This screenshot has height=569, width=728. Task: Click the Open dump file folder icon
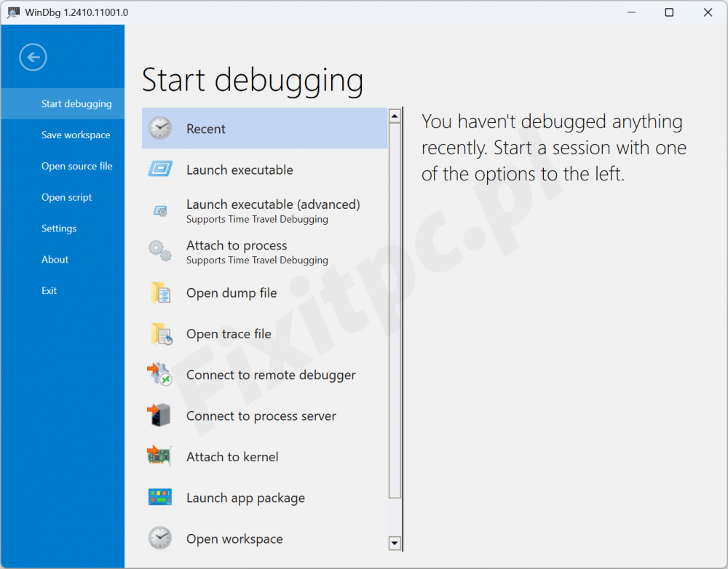pyautogui.click(x=160, y=293)
